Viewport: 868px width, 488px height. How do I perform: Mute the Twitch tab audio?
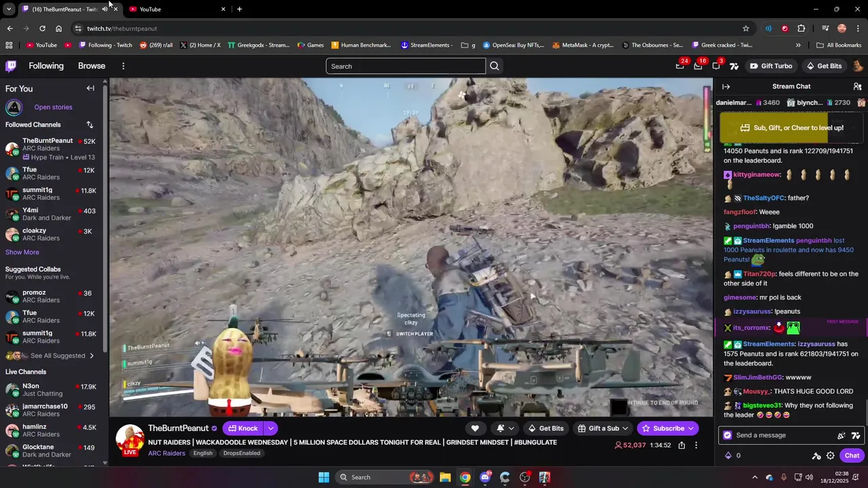[x=104, y=9]
